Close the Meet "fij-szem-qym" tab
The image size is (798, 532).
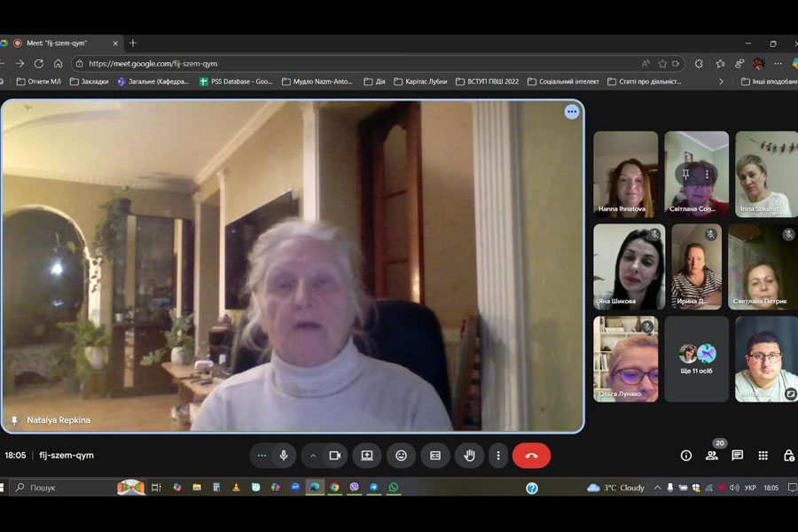pos(115,43)
